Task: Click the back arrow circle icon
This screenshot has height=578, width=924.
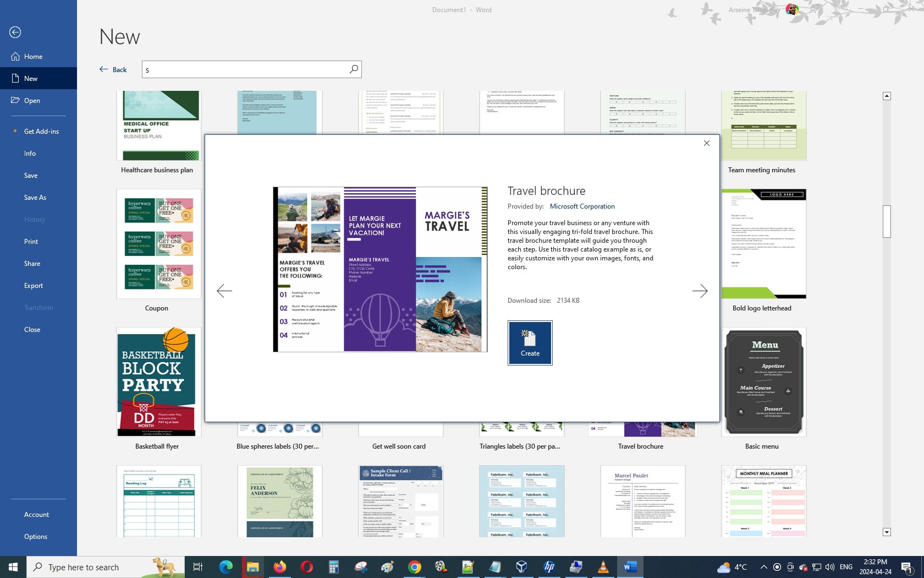Action: point(15,32)
